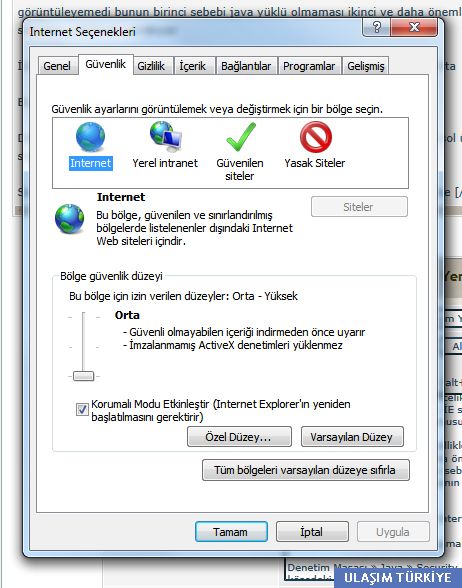Viewport: 462px width, 588px height.
Task: Select the Yasak Siteler prohibited icon
Action: 316,137
